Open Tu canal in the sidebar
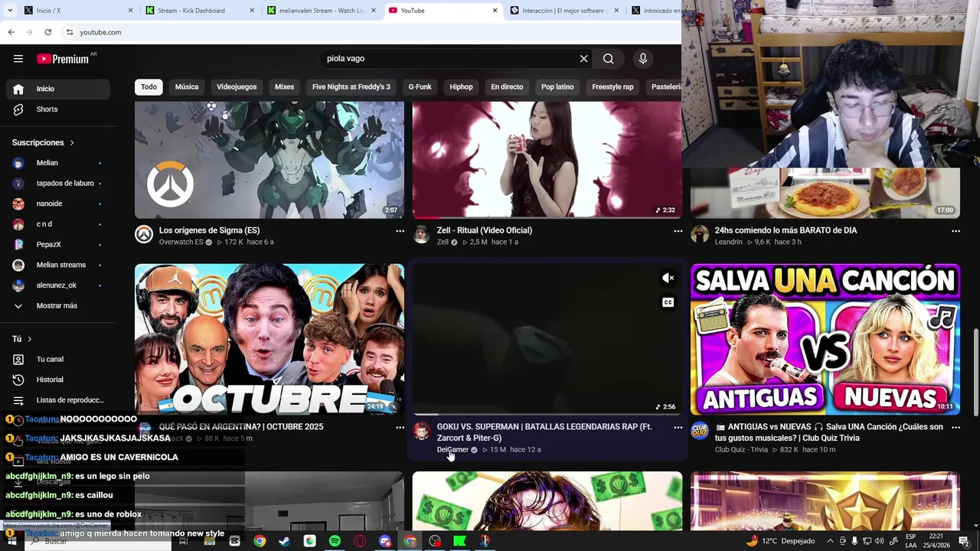980x551 pixels. point(58,359)
